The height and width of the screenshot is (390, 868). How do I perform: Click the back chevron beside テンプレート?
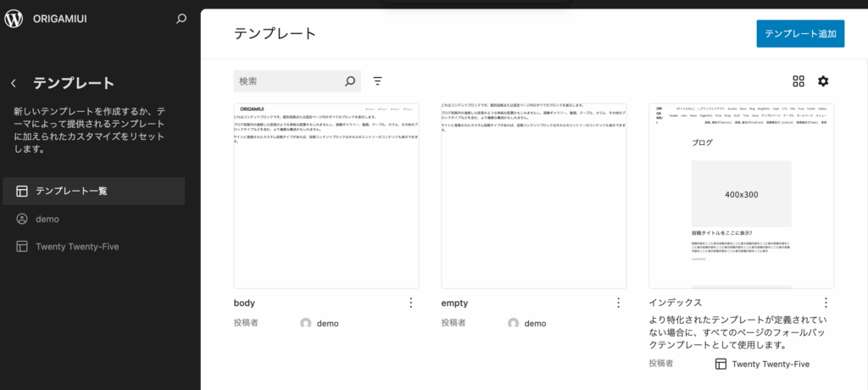pyautogui.click(x=14, y=83)
